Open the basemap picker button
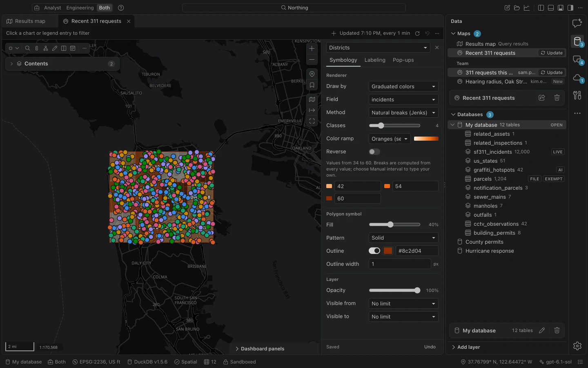588x368 pixels. (x=312, y=99)
